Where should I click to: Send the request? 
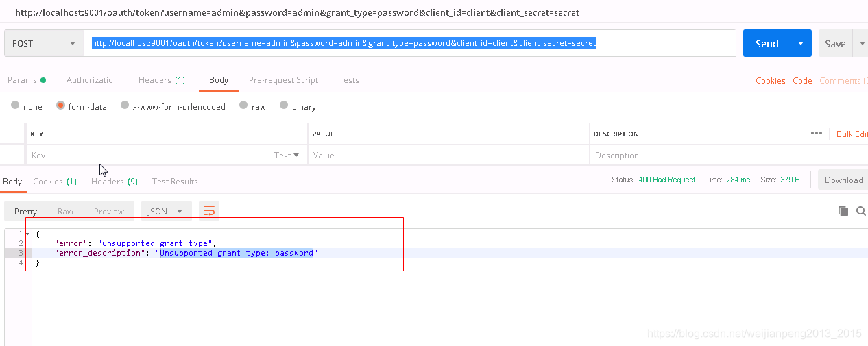point(767,43)
